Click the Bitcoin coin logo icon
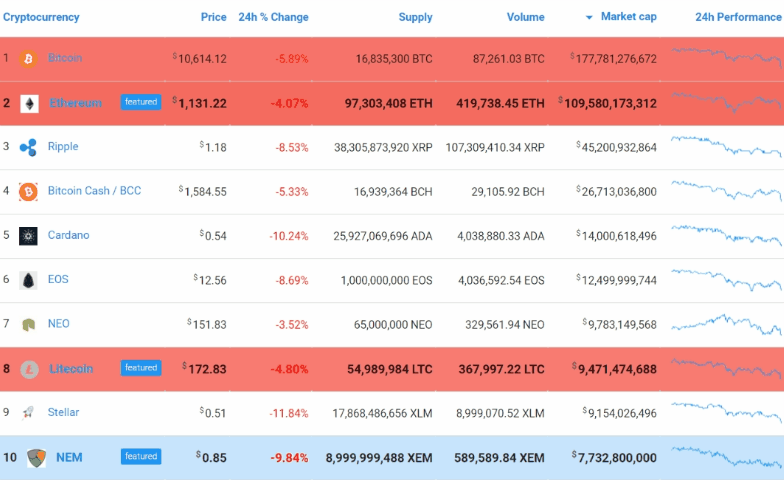Viewport: 784px width, 480px height. [x=28, y=59]
